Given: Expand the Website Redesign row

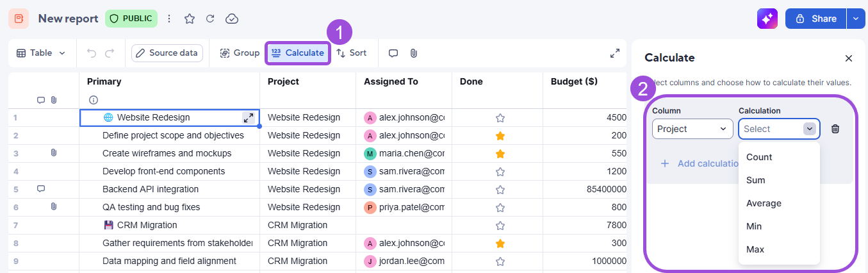Looking at the screenshot, I should click(249, 118).
